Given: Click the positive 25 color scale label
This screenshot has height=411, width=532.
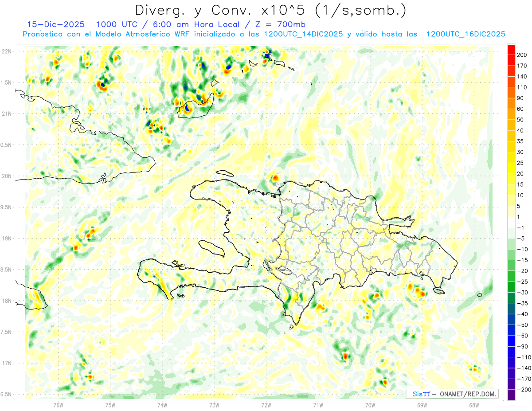Looking at the screenshot, I should tap(521, 163).
